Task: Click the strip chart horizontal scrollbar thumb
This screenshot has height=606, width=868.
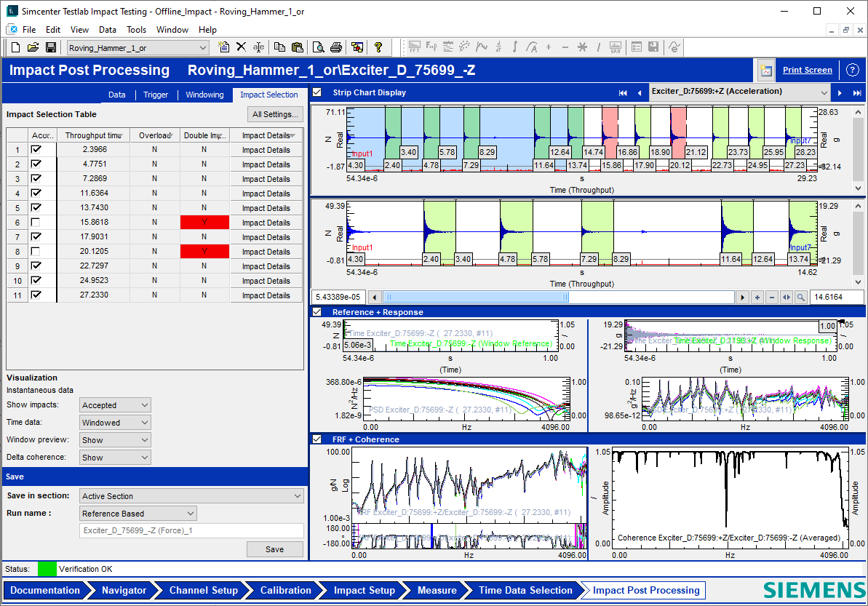Action: [476, 297]
